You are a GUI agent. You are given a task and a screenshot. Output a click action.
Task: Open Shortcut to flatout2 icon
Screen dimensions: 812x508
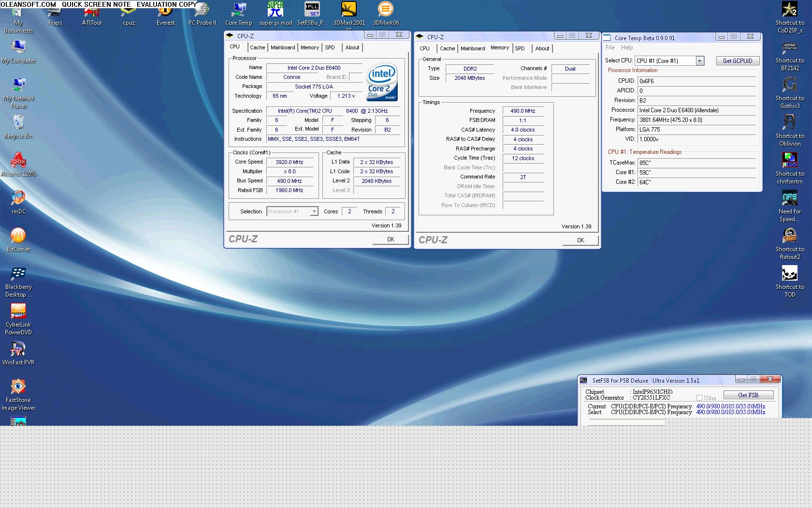coord(790,244)
